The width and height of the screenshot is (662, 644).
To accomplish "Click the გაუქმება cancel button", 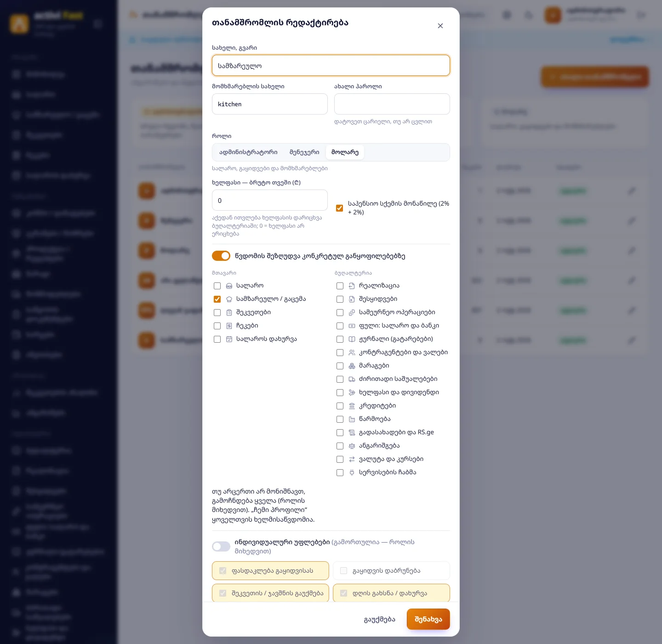I will pyautogui.click(x=380, y=619).
